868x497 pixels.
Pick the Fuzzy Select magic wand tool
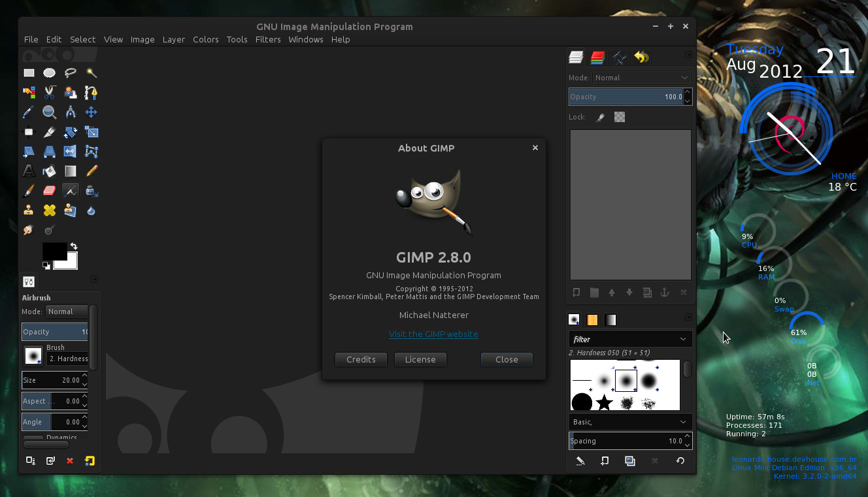pyautogui.click(x=92, y=73)
